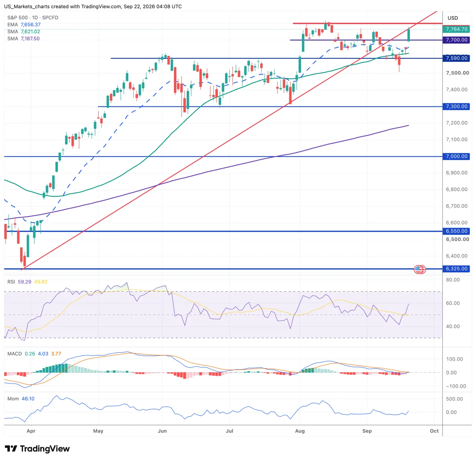Select the 6,550.00 level price label

456,231
